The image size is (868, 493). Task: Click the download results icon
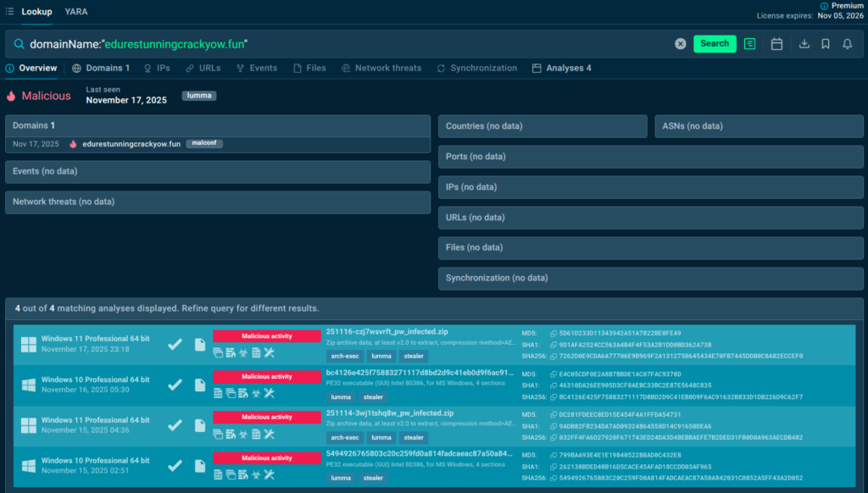pyautogui.click(x=804, y=44)
